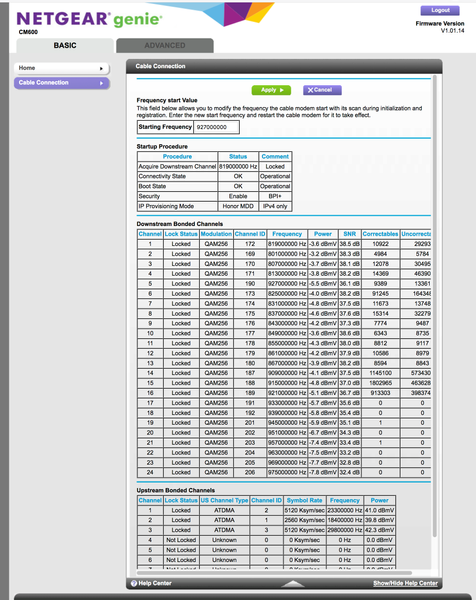Click the Modulation column header

coord(216,234)
